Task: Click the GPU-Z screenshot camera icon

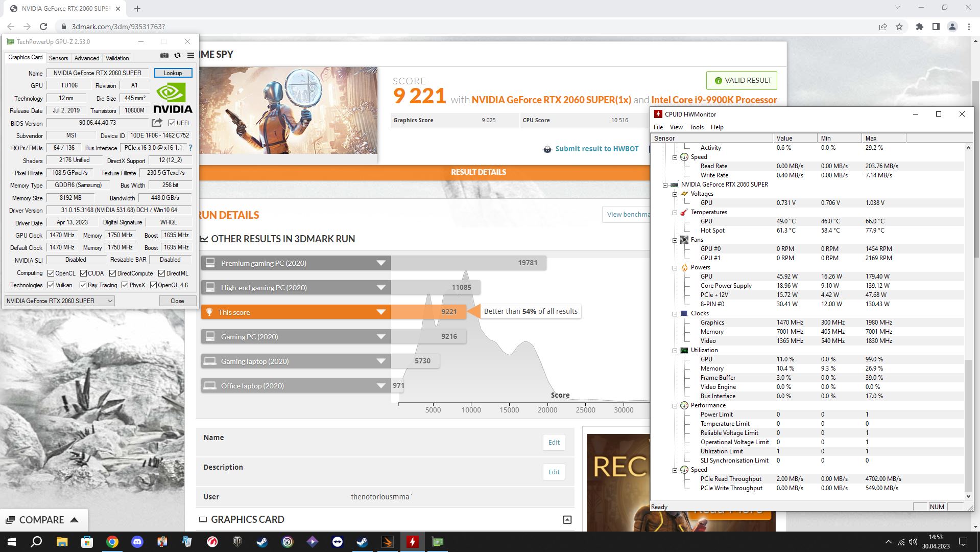Action: 164,55
